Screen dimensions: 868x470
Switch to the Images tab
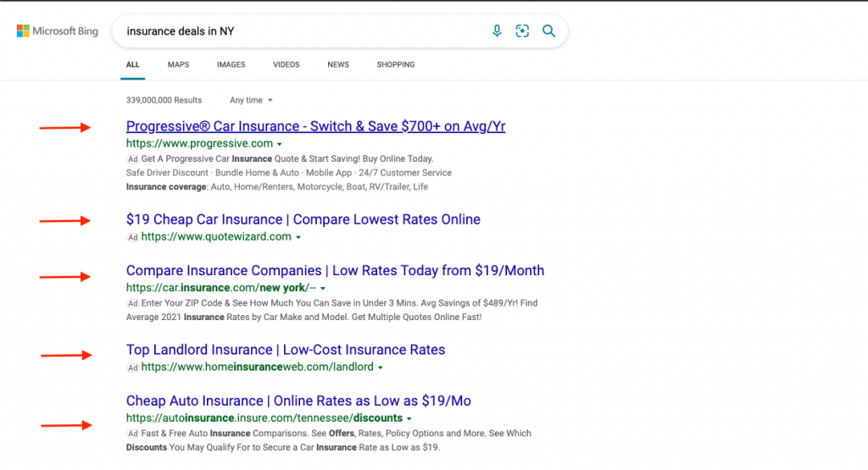pos(231,64)
